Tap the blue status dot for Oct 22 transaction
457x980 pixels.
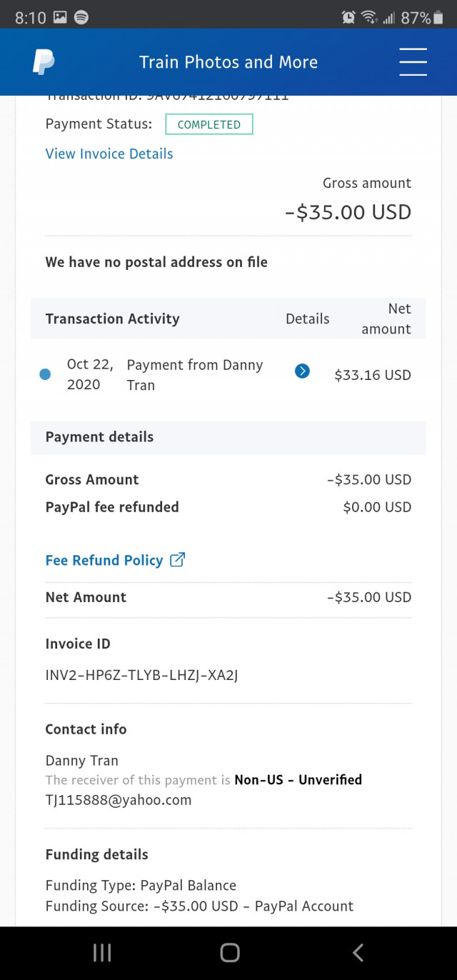pos(45,374)
